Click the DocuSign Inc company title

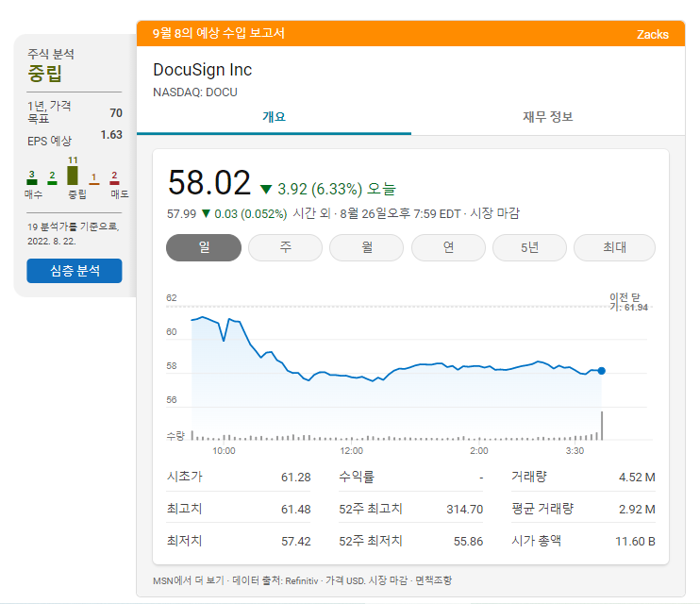point(202,70)
